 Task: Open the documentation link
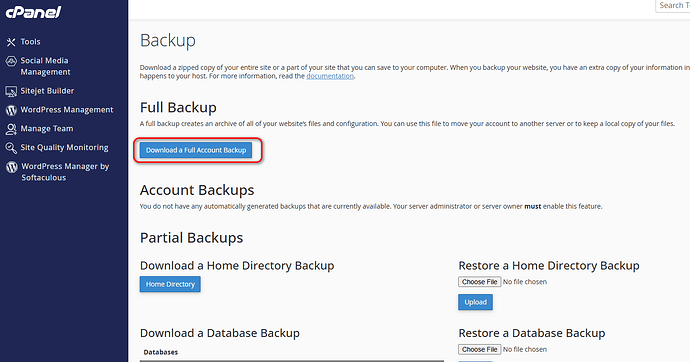click(330, 76)
